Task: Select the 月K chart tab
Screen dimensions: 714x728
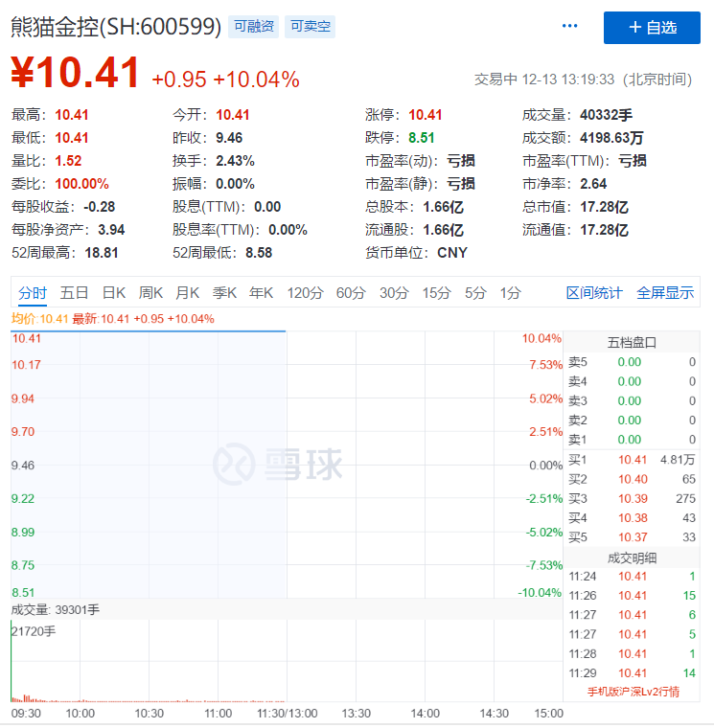Action: 188,293
